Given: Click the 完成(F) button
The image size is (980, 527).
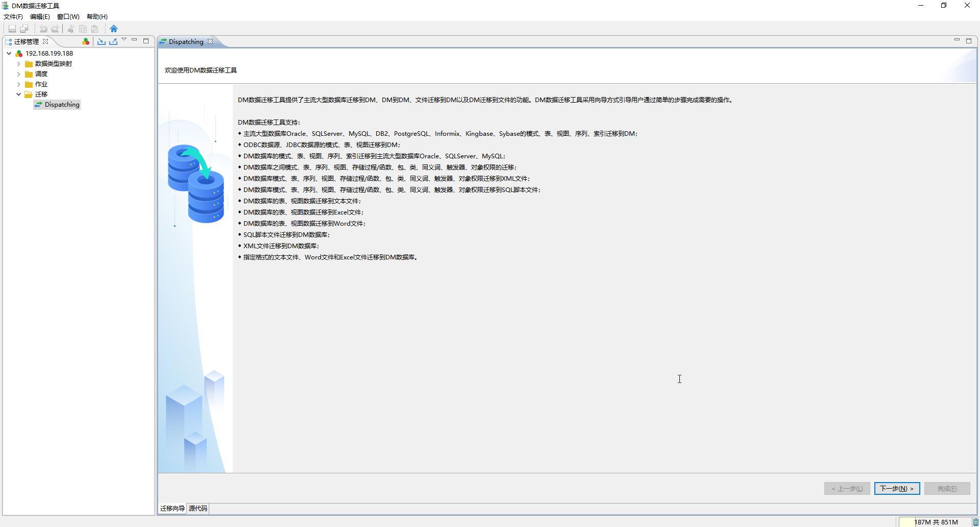Looking at the screenshot, I should 947,489.
